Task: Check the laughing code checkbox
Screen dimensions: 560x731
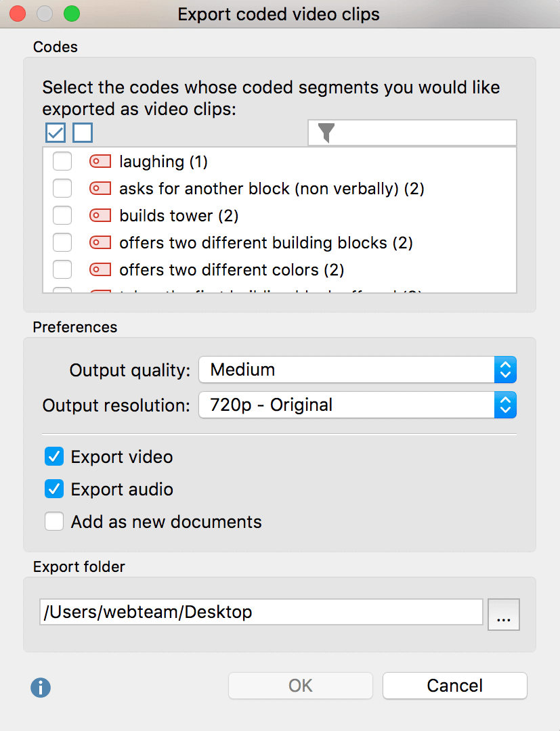Action: pos(62,162)
